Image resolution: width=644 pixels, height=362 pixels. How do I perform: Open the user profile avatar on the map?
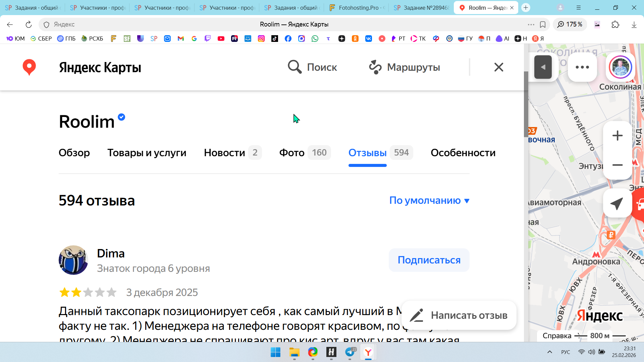click(x=621, y=67)
